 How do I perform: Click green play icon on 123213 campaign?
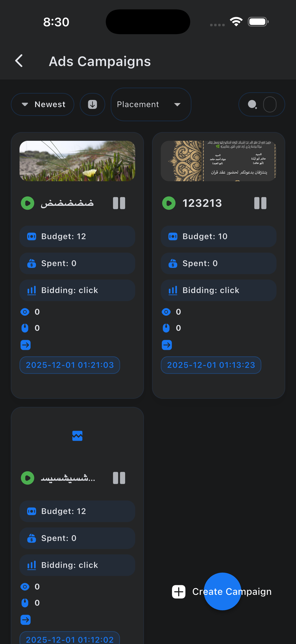[x=169, y=203]
